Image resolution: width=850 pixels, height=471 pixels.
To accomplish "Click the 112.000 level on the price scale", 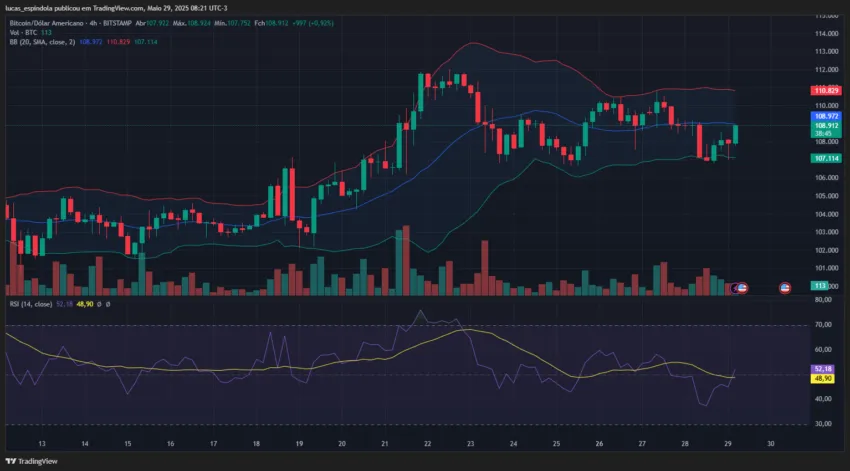I will pos(827,69).
